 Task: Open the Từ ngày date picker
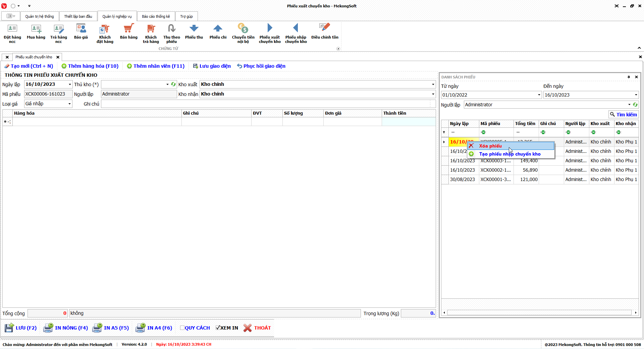click(x=539, y=95)
